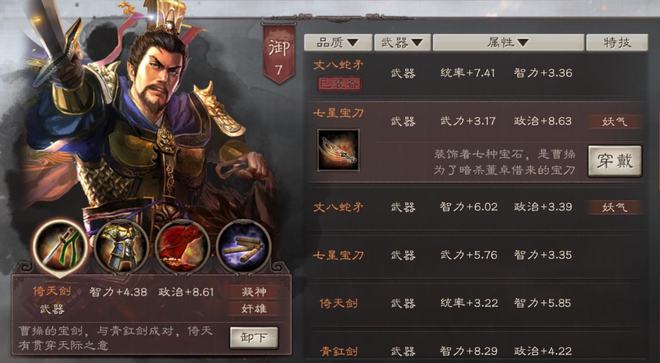Select the 凝神 skill tag

click(x=254, y=292)
